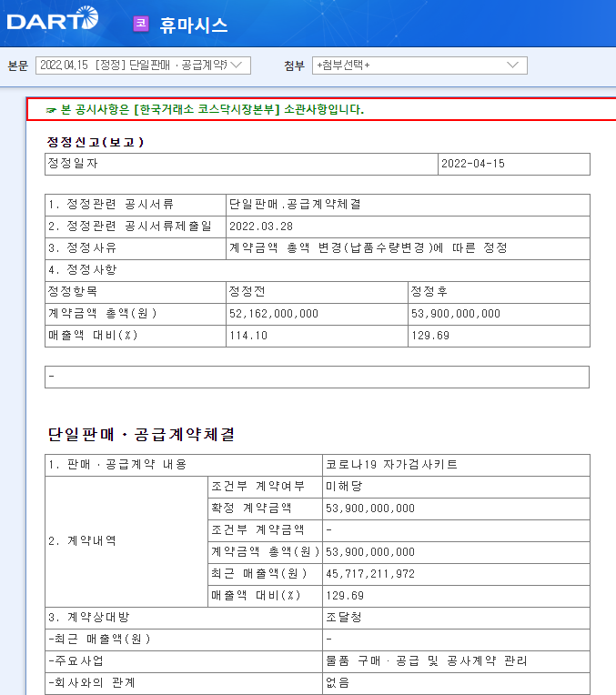
Task: Select the 114.10 percentage value
Action: coord(317,336)
